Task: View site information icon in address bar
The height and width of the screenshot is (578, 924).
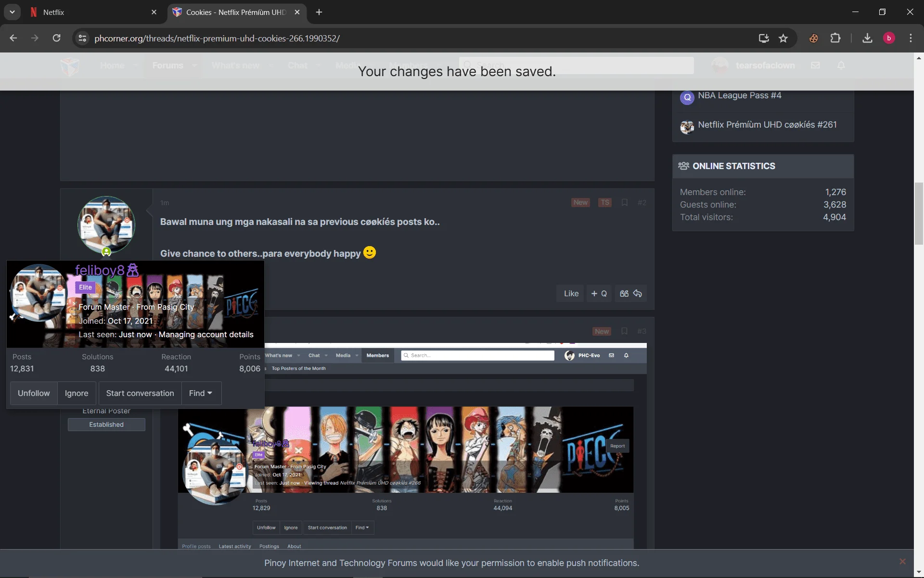Action: [x=83, y=38]
